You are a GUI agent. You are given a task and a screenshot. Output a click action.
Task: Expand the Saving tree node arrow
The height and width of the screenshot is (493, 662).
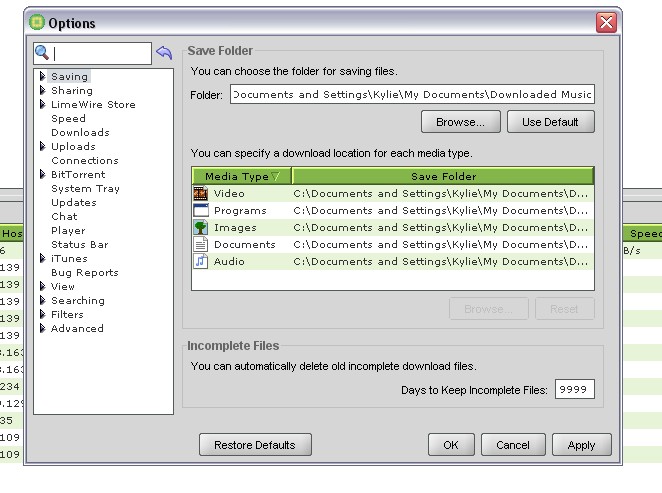[x=43, y=76]
